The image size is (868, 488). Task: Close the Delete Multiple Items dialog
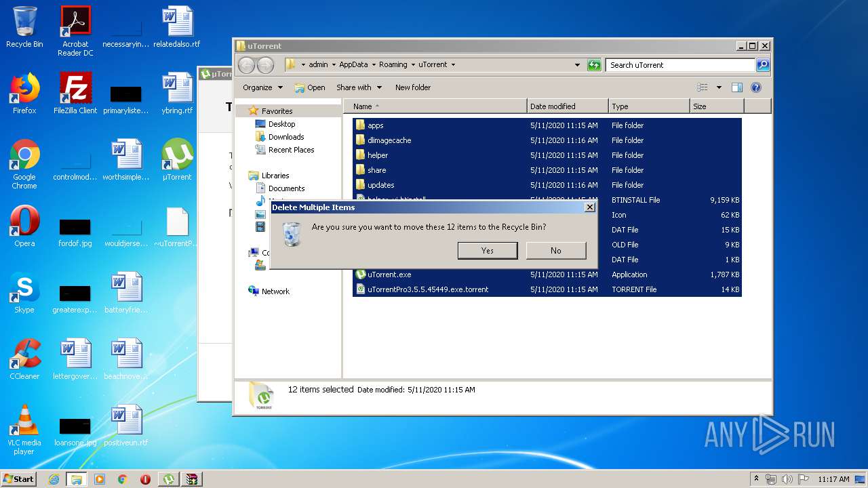pos(589,207)
